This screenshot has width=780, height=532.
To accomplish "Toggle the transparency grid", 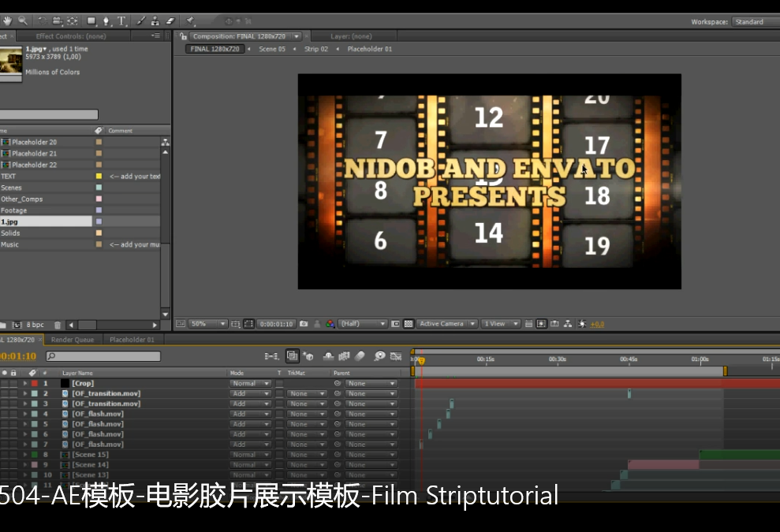I will click(409, 324).
